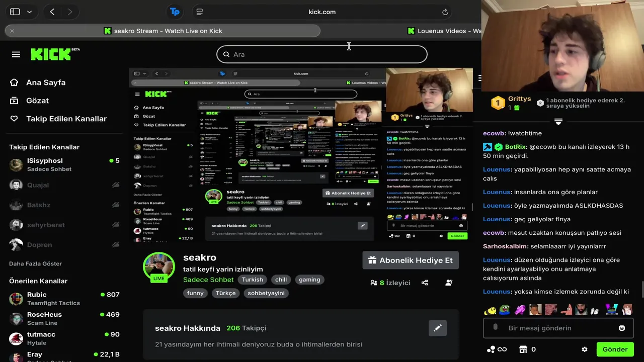Expand Daha Fazla Göster list

pos(35,263)
